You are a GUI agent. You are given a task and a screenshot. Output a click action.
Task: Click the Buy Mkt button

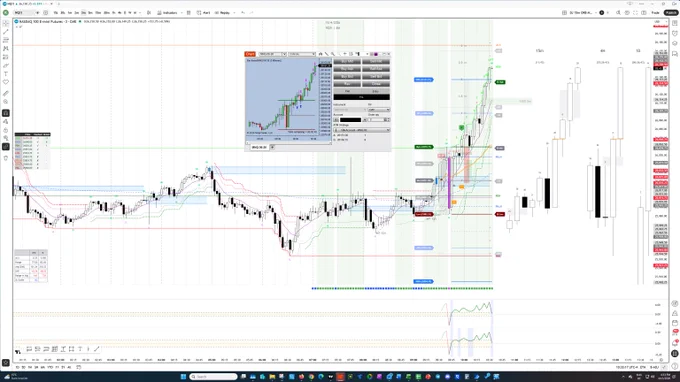(347, 62)
